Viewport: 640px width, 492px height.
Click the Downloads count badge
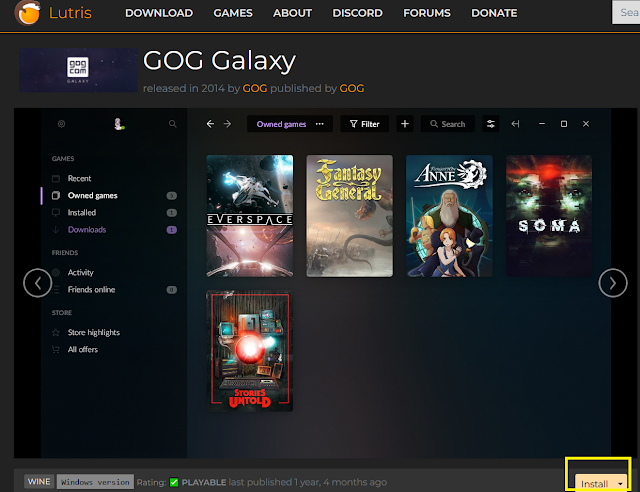[x=171, y=230]
